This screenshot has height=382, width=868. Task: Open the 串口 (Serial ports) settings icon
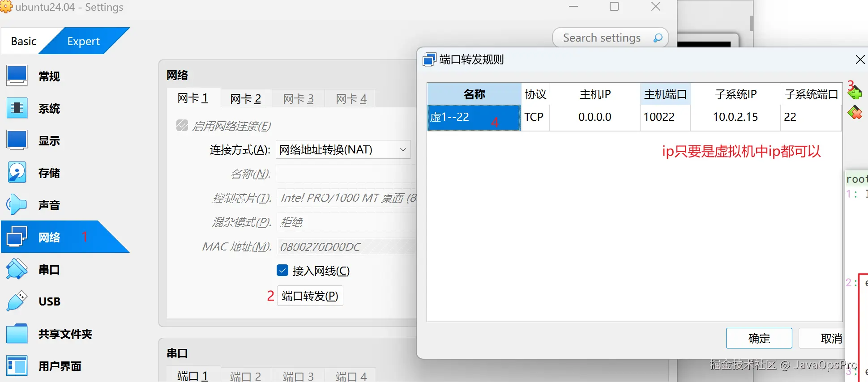17,269
